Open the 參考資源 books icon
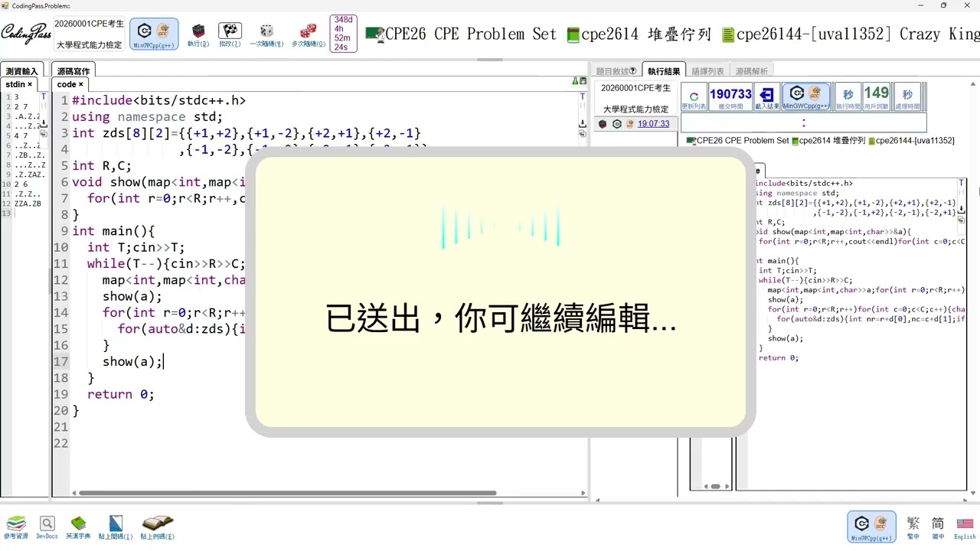Screen dimensions: 980x551 (15, 527)
